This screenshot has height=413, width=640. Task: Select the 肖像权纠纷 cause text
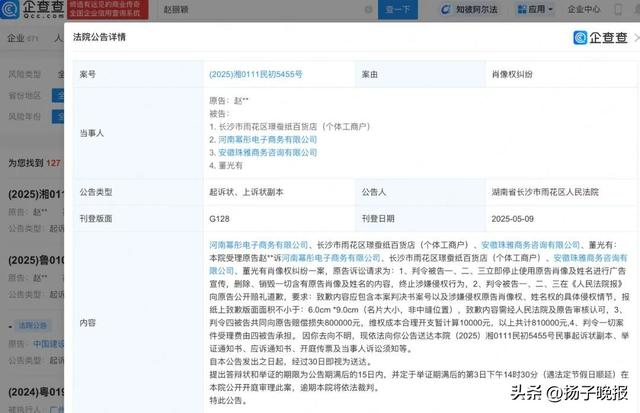coord(512,74)
